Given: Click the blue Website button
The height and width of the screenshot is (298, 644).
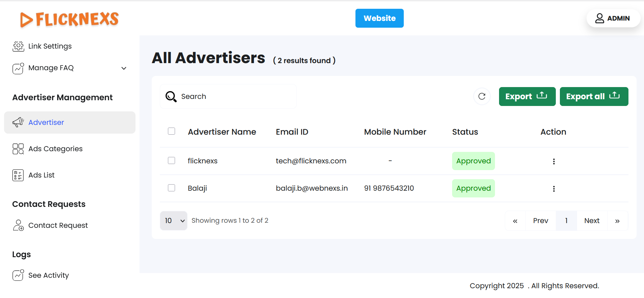Looking at the screenshot, I should (x=379, y=18).
